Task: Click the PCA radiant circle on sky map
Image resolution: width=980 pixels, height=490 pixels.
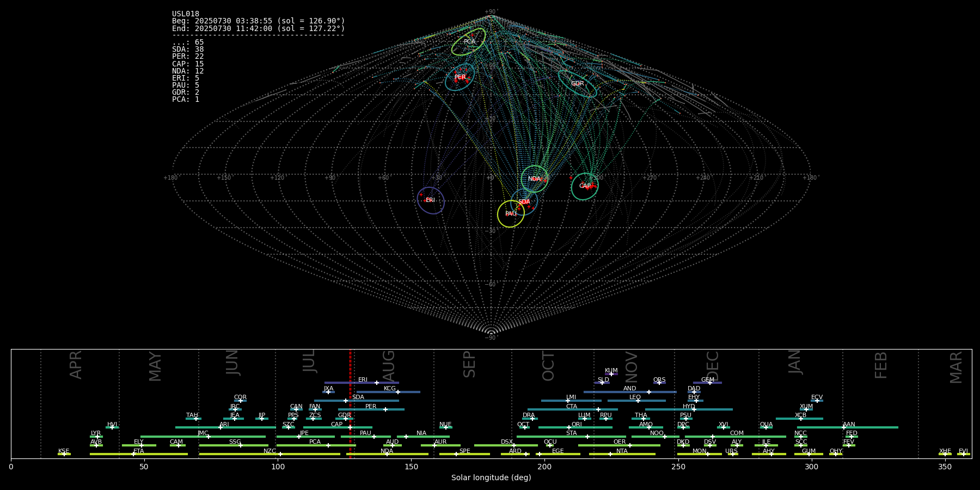Action: pos(469,42)
